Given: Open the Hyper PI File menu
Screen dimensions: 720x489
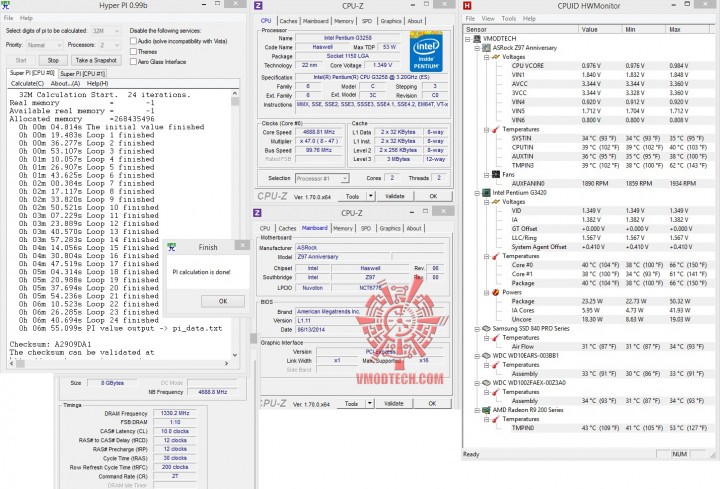Looking at the screenshot, I should pos(9,18).
